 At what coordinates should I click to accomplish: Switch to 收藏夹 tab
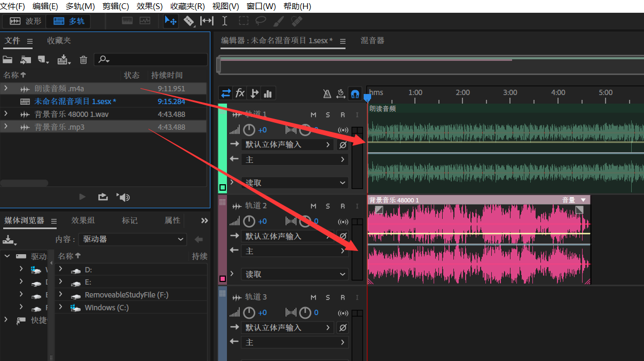click(x=59, y=41)
